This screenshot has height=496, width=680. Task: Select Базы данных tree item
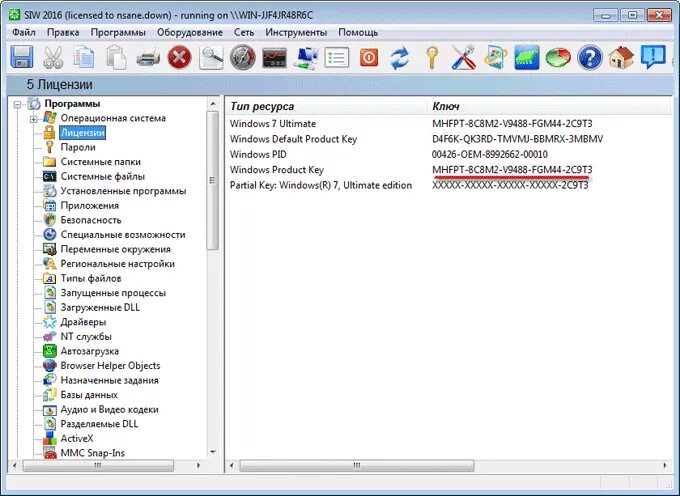pyautogui.click(x=89, y=395)
